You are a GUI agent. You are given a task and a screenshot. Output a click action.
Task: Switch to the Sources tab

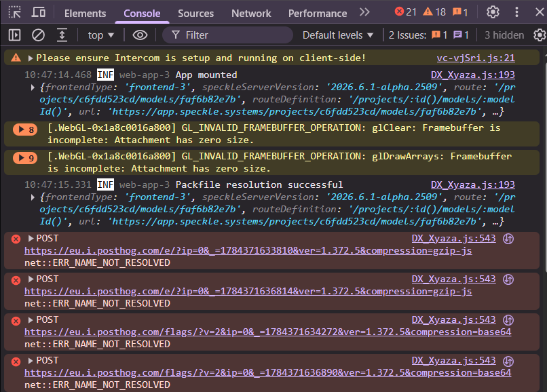(195, 14)
